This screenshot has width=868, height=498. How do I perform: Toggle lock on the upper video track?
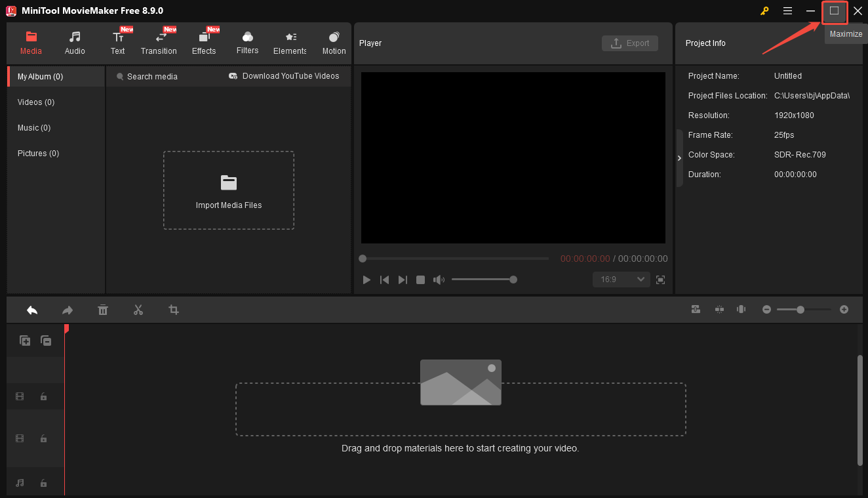point(43,396)
